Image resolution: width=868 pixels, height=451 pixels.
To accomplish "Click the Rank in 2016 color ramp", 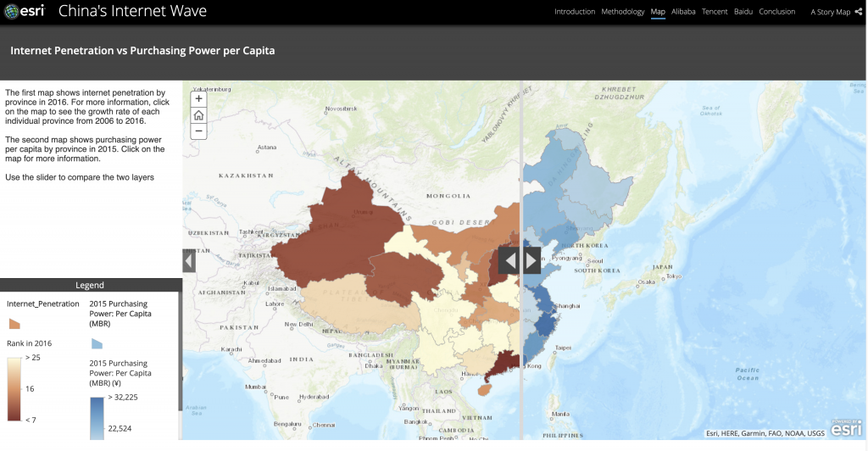I will [x=14, y=389].
